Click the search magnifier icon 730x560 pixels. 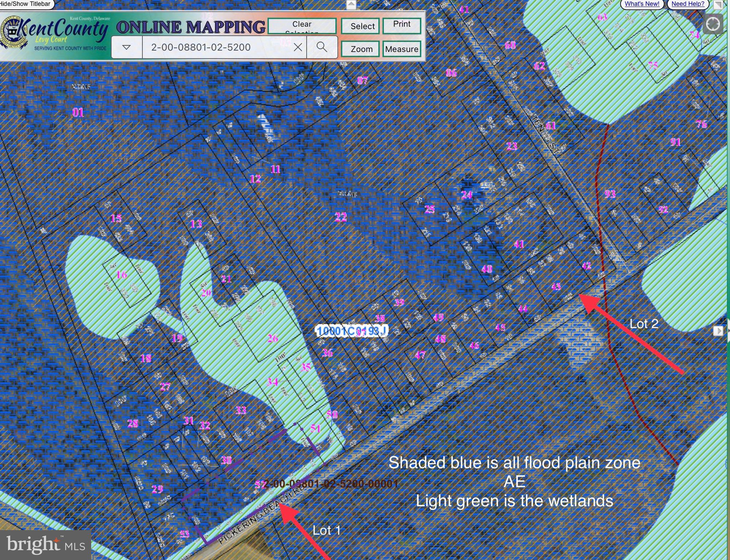pyautogui.click(x=322, y=47)
